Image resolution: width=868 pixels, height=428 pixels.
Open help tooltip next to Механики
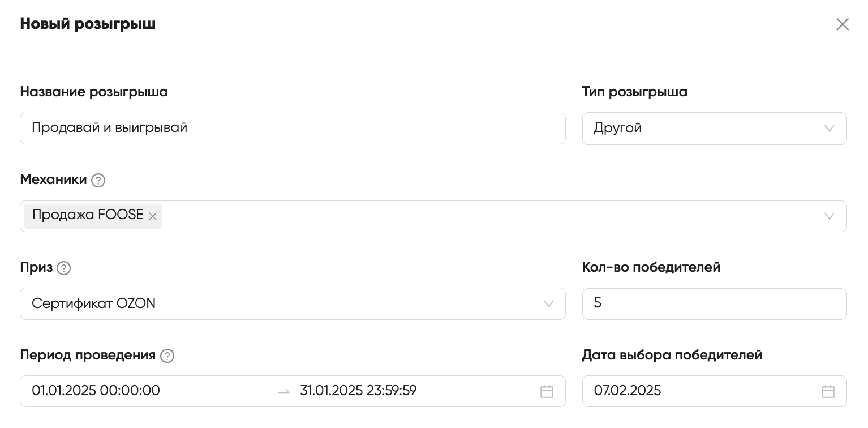pyautogui.click(x=98, y=180)
